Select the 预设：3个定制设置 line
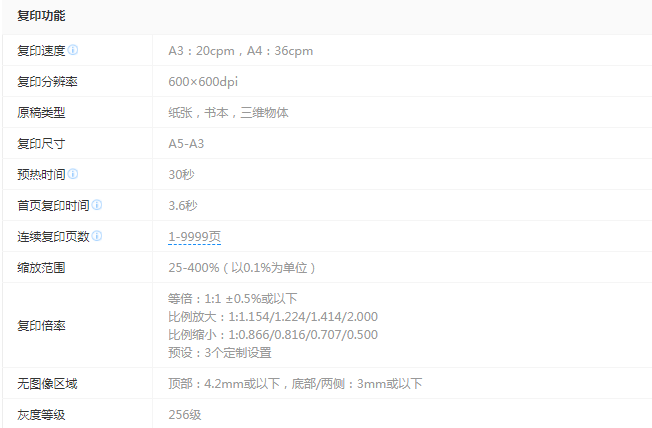652x428 pixels. [220, 353]
